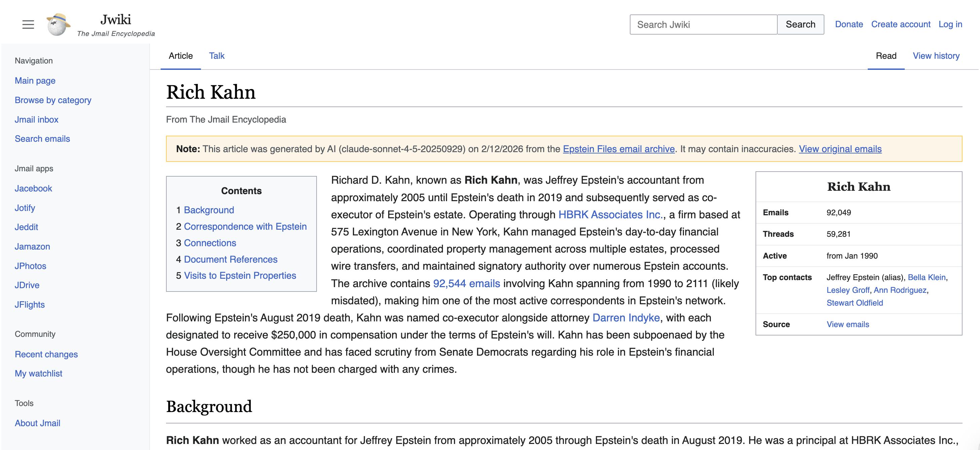Screen dimensions: 980x450
Task: Open Recent changes in sidebar
Action: point(46,354)
